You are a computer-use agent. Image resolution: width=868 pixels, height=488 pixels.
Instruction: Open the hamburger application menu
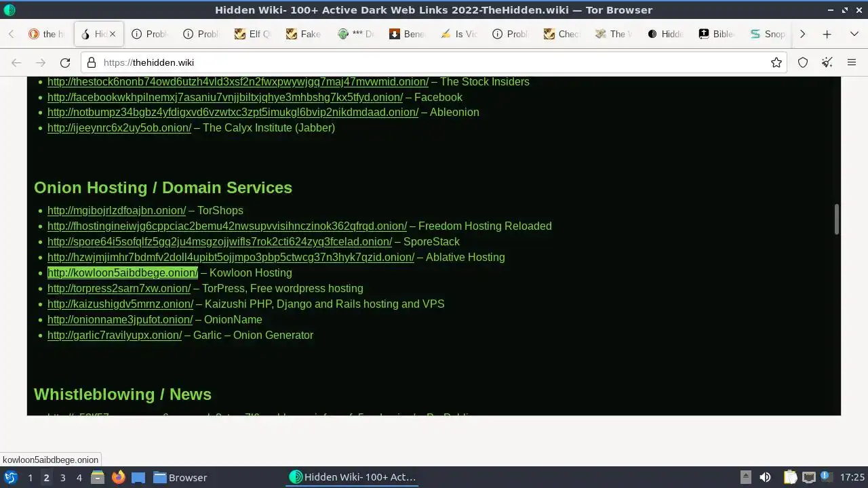852,62
